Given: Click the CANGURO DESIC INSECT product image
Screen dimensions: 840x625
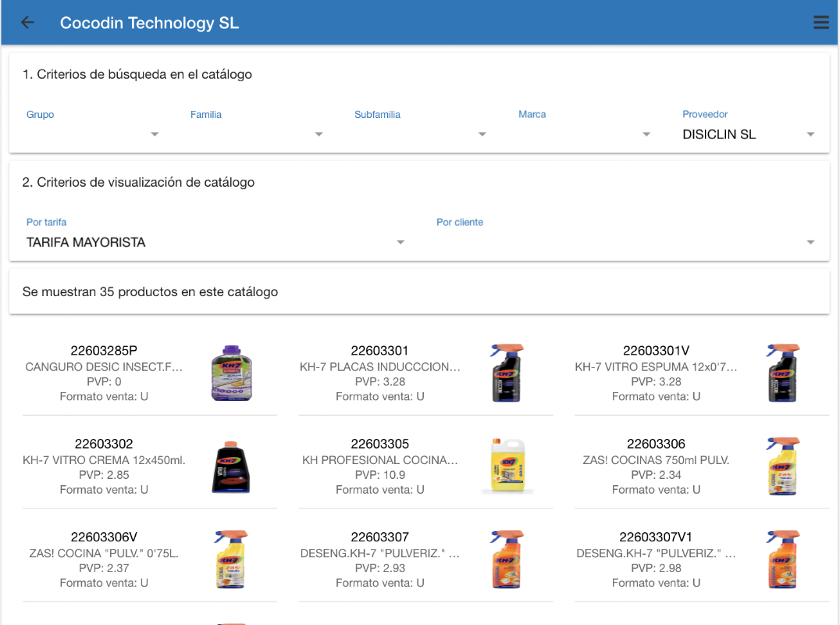Looking at the screenshot, I should (231, 373).
